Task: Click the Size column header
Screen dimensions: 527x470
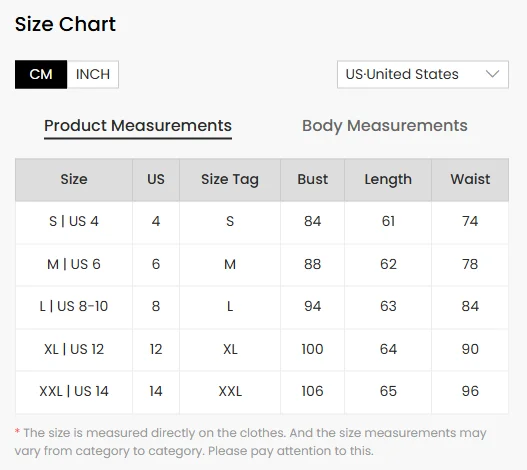Action: (74, 180)
